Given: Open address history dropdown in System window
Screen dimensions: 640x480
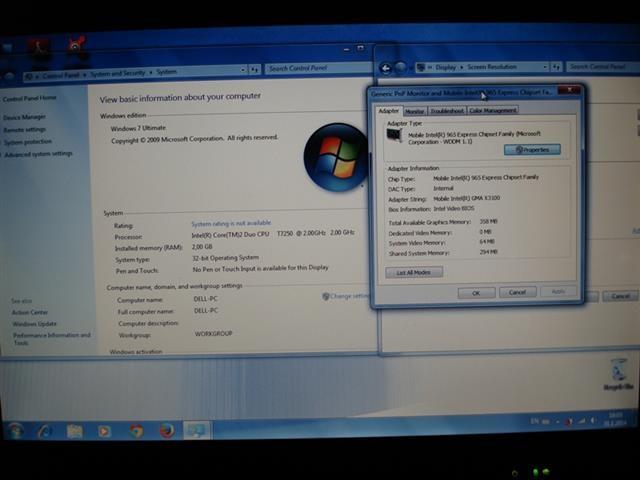Looking at the screenshot, I should pos(243,70).
